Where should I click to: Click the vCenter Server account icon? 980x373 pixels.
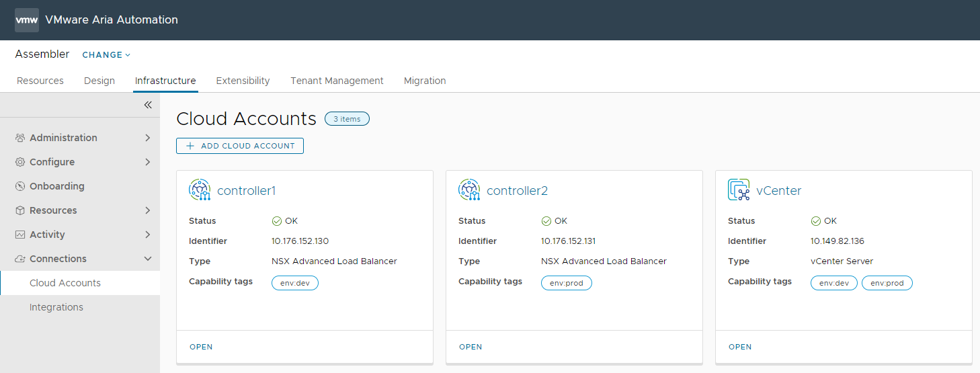(x=739, y=190)
